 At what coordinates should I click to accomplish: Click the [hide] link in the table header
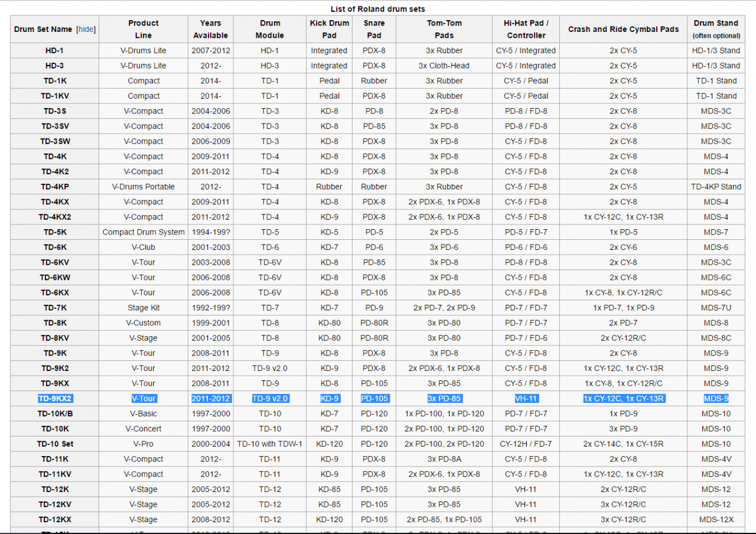coord(86,29)
